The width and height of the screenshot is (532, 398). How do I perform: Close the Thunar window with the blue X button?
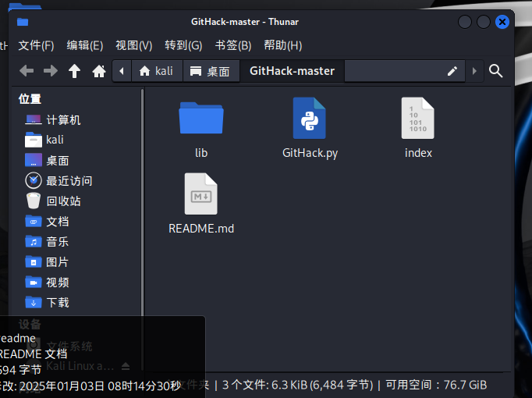click(x=502, y=22)
